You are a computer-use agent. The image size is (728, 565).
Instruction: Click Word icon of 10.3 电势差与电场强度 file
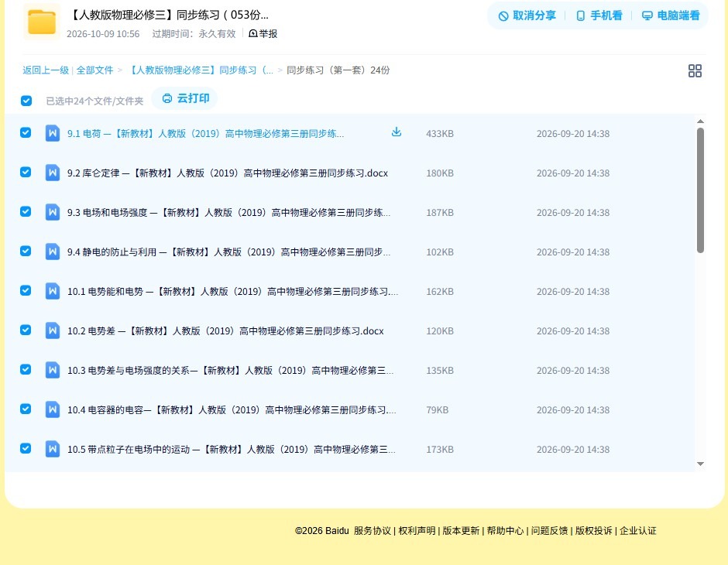click(x=53, y=370)
